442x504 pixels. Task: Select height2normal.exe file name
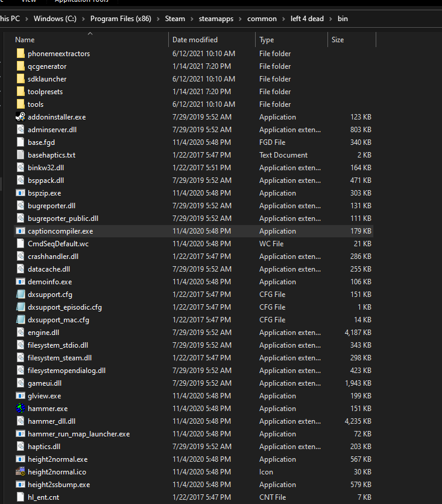point(57,459)
